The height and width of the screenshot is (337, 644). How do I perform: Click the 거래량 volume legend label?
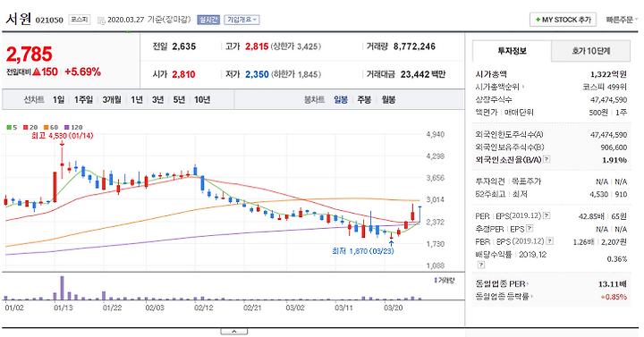[x=445, y=281]
